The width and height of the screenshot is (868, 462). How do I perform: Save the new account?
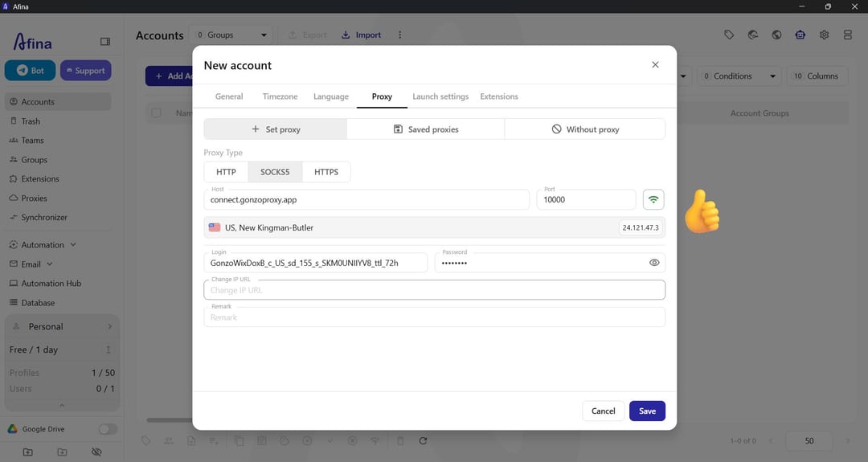647,411
